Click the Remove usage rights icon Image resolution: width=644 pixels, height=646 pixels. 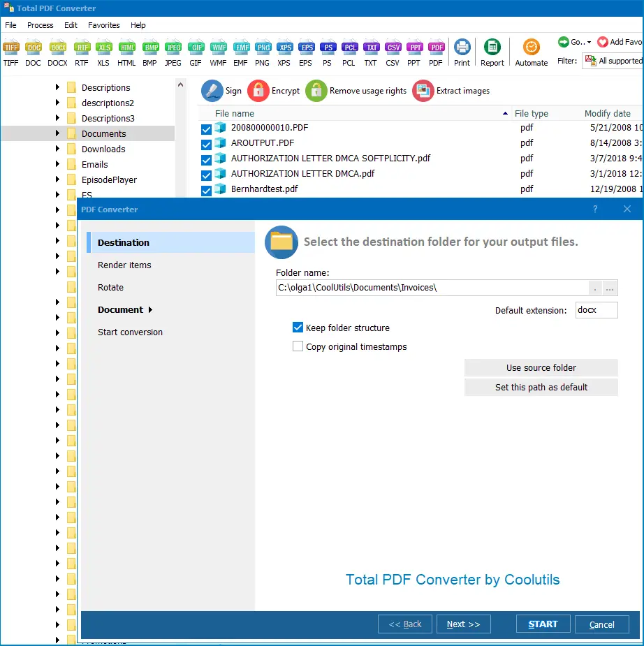coord(315,91)
